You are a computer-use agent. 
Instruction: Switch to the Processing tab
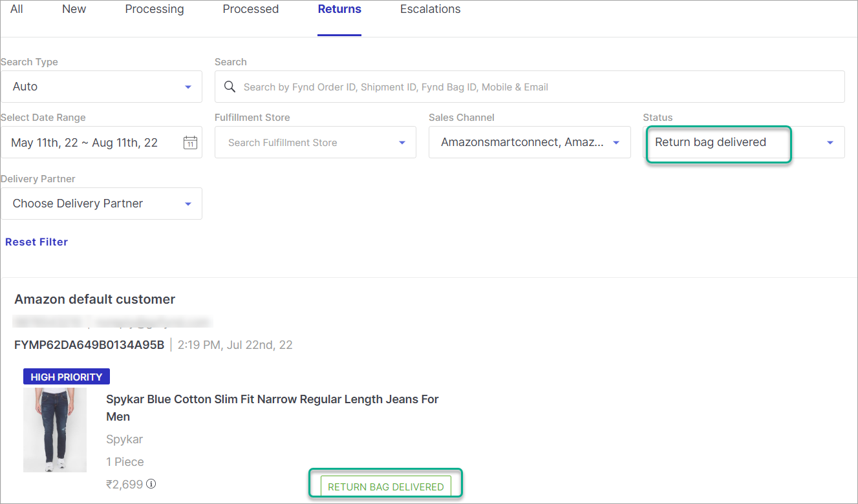[x=154, y=9]
